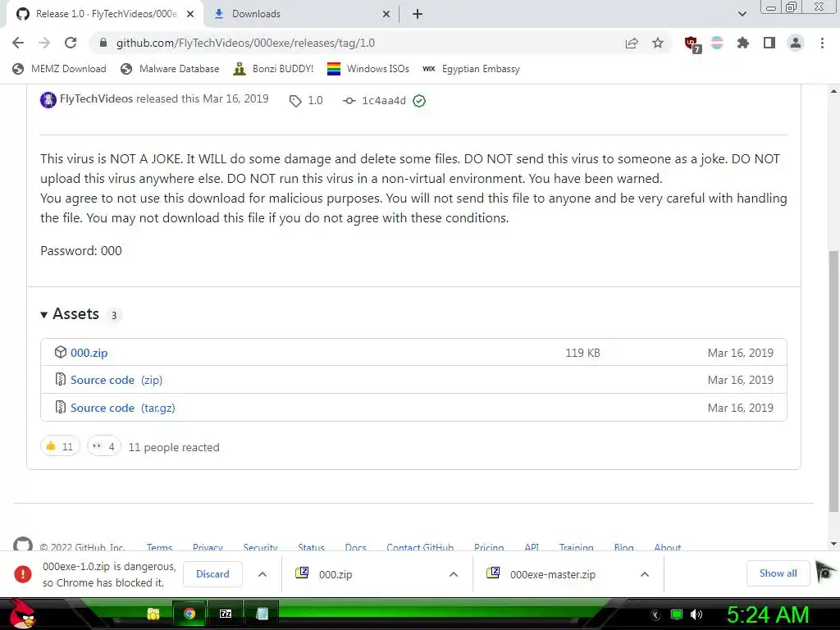Screen dimensions: 840x630
Task: Select the Release 1.0 FlyTechVideos tab
Action: tap(104, 14)
